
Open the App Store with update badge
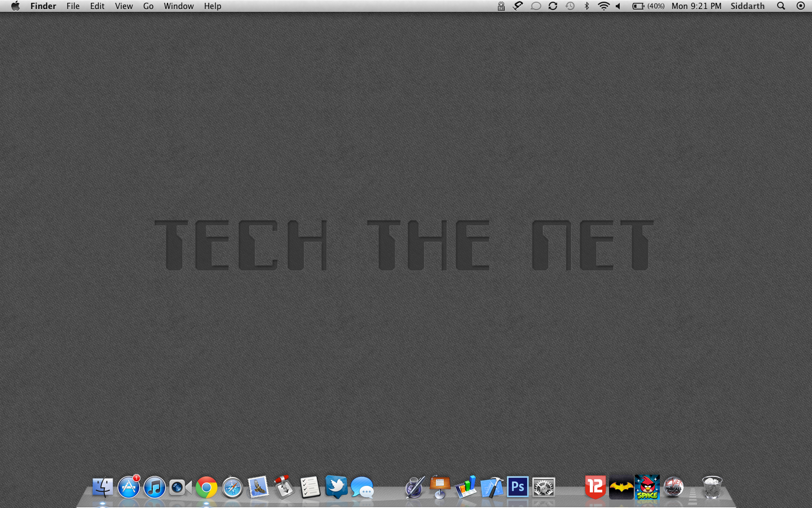129,487
